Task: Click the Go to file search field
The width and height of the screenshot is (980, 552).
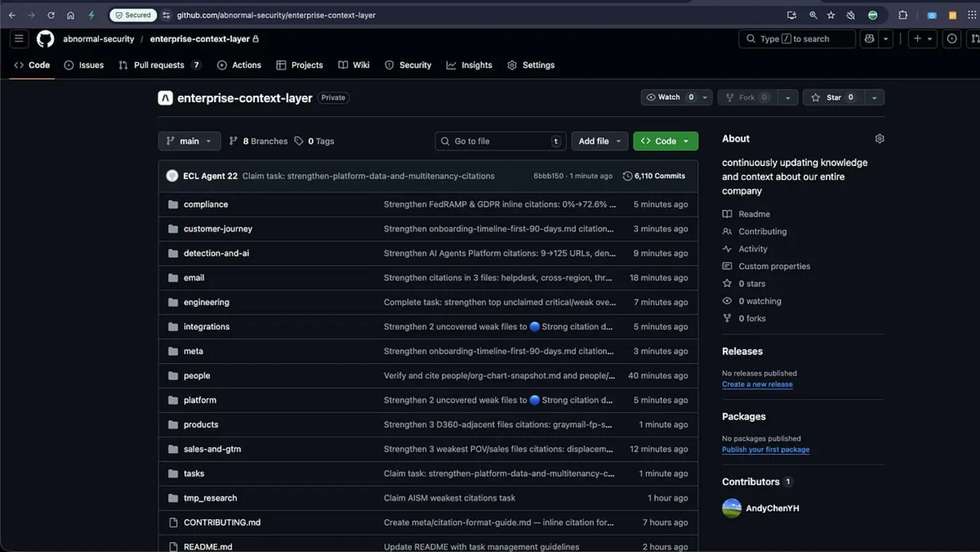Action: [x=500, y=141]
